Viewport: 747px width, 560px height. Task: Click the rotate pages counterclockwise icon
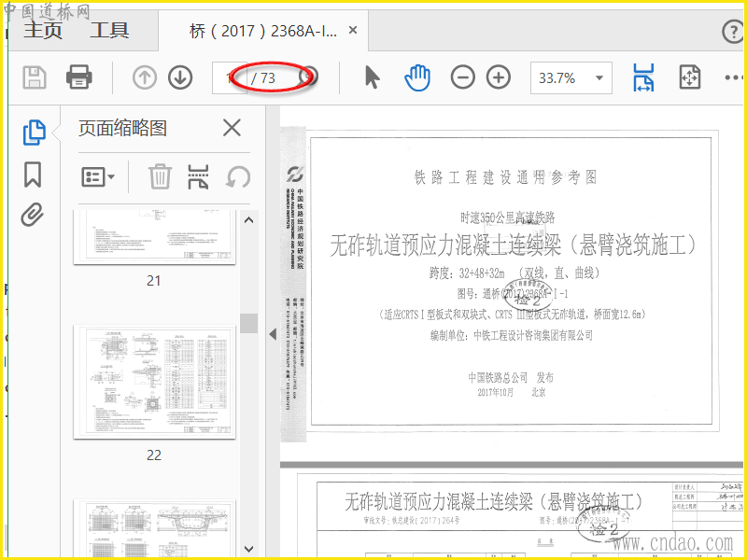pyautogui.click(x=238, y=177)
